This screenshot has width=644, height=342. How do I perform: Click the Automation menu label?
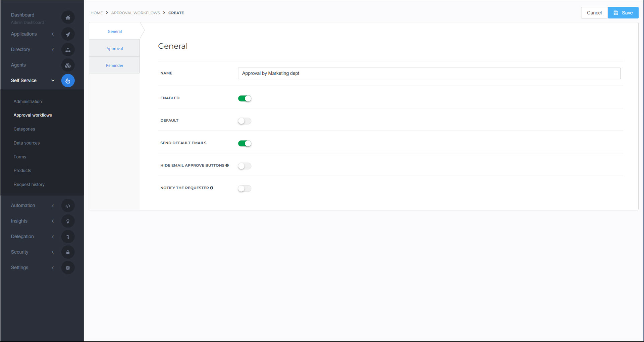point(23,205)
